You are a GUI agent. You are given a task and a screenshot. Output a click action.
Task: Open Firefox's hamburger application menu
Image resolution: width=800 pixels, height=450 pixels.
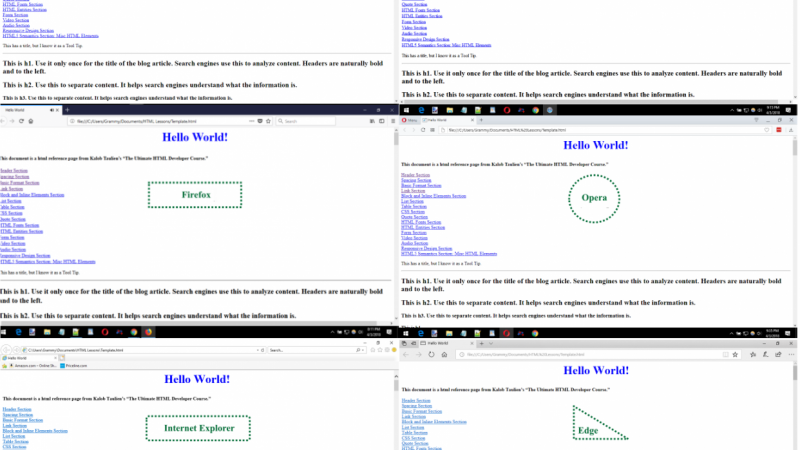(392, 121)
